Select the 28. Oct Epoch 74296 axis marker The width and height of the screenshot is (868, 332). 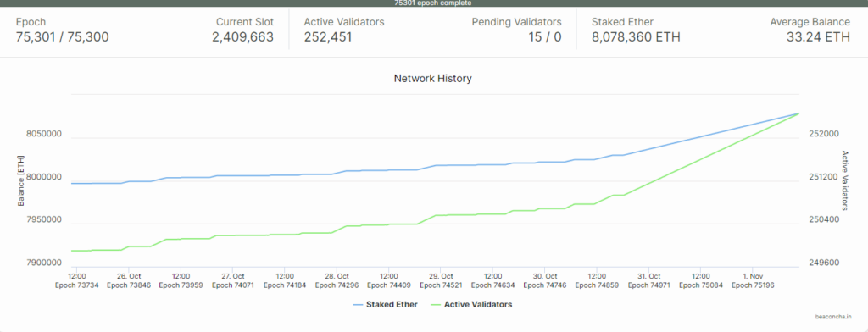tap(337, 280)
